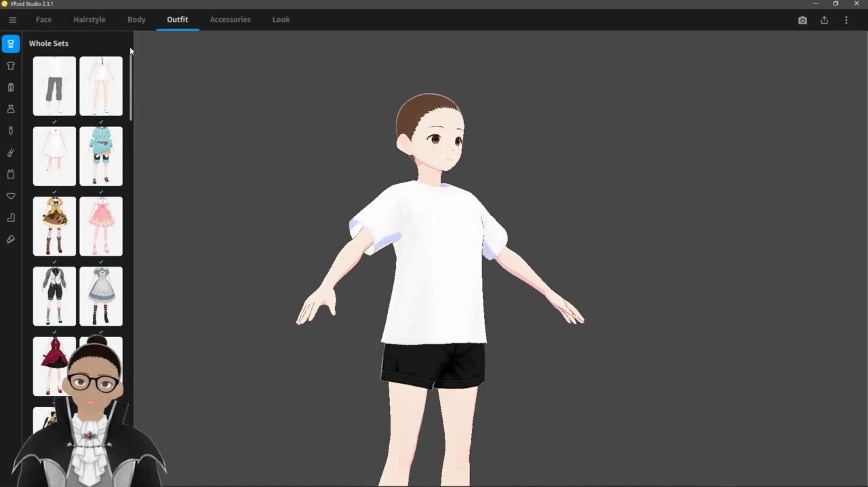Select the Shoes category icon
Screen dimensions: 868x487
pyautogui.click(x=11, y=239)
